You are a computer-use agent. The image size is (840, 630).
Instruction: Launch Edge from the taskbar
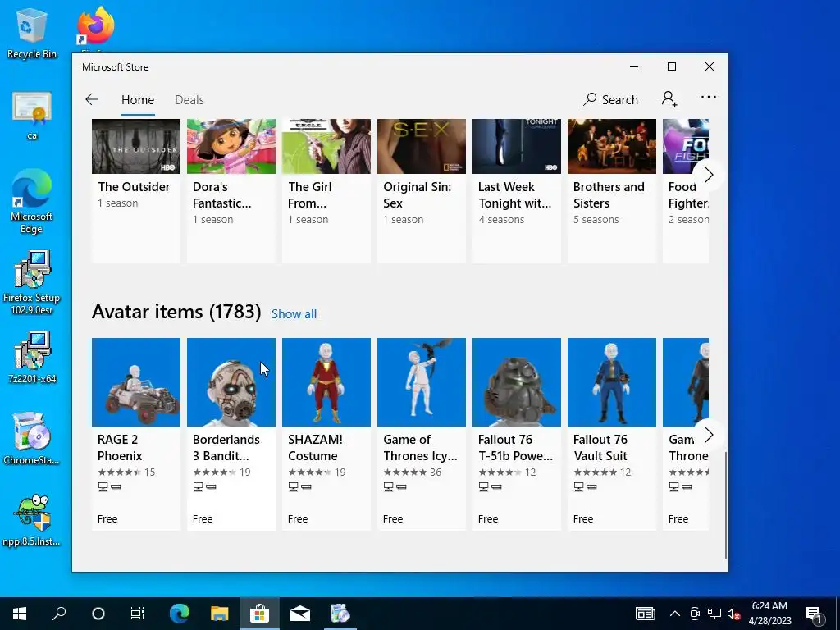[180, 614]
